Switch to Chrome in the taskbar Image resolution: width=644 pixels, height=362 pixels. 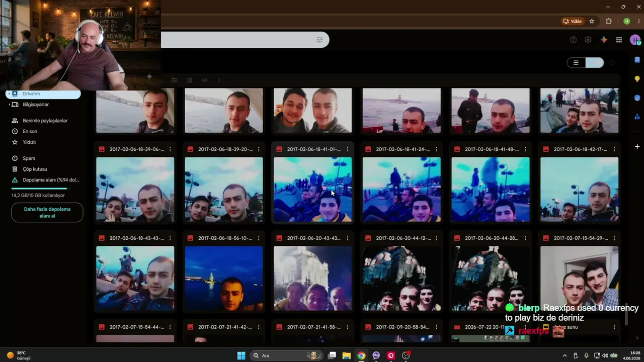pos(361,355)
